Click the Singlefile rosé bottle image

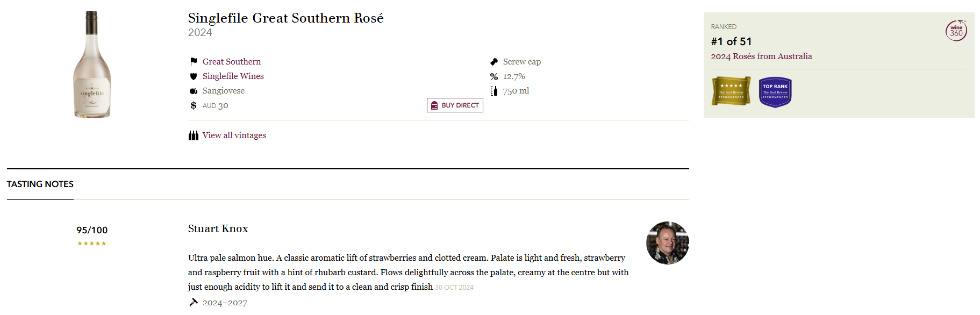pos(92,65)
